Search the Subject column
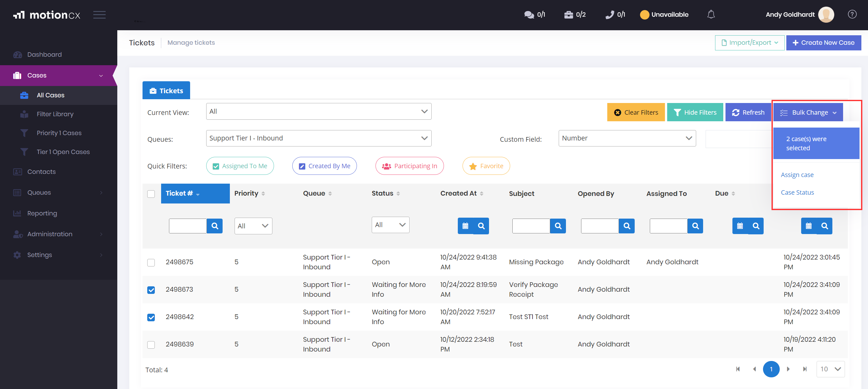 coord(558,226)
